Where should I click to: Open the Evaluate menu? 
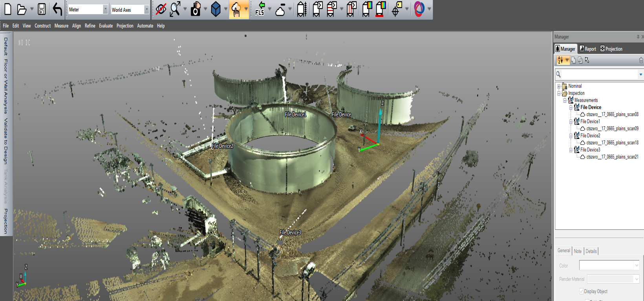106,26
